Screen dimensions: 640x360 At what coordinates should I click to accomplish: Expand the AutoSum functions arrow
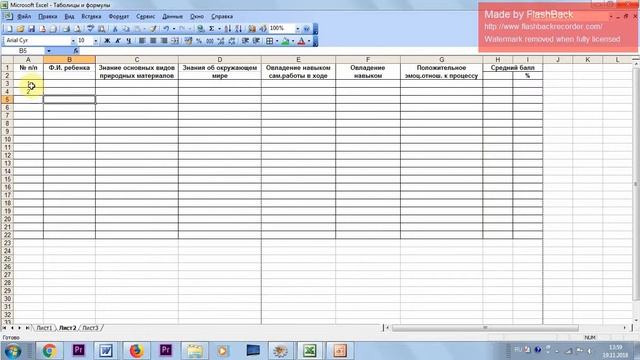pos(219,29)
